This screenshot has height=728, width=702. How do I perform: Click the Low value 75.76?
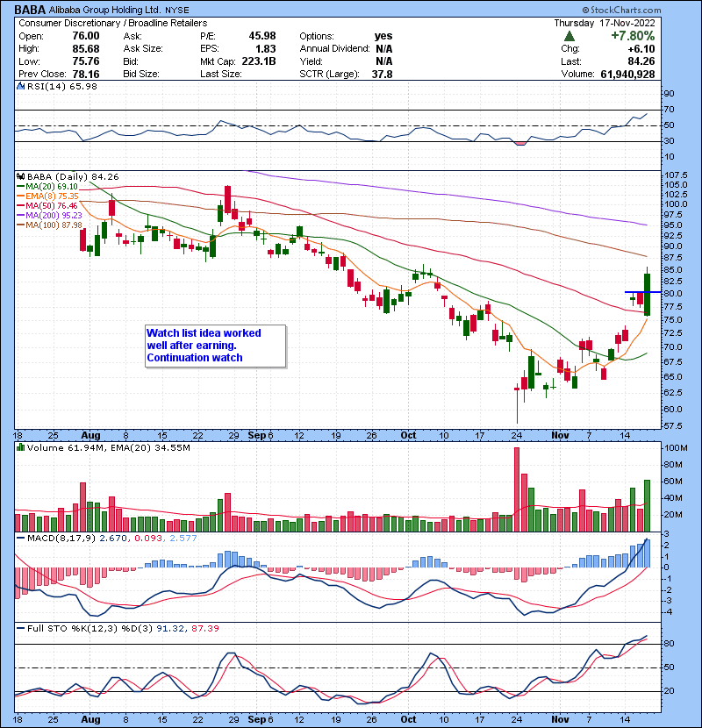pyautogui.click(x=86, y=61)
